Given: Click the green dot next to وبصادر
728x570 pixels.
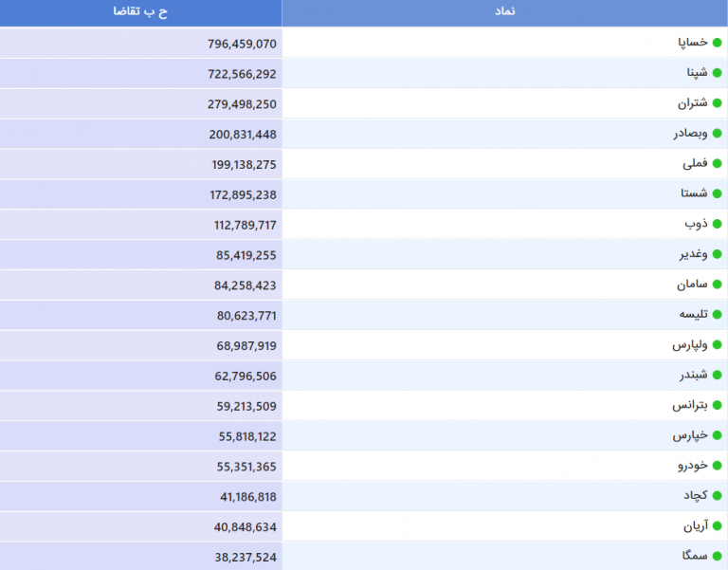Looking at the screenshot, I should pyautogui.click(x=717, y=134).
